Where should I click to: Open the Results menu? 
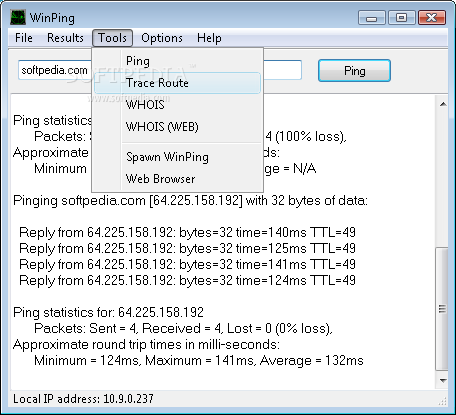click(65, 38)
